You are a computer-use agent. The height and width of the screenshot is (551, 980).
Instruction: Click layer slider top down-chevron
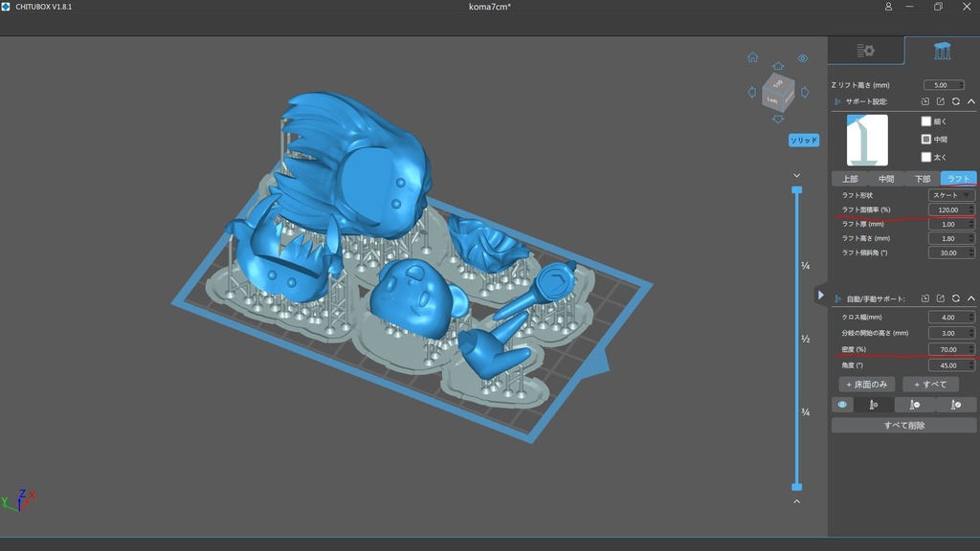[797, 176]
